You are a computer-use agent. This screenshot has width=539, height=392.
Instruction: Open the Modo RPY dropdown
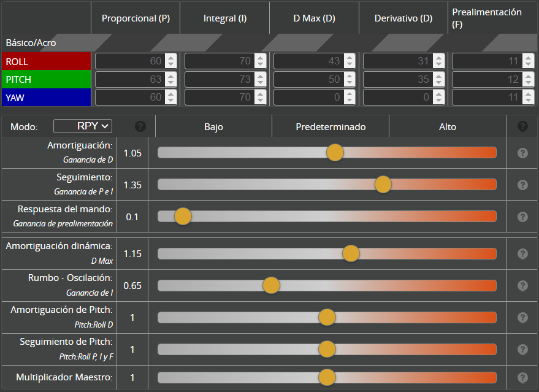point(83,126)
